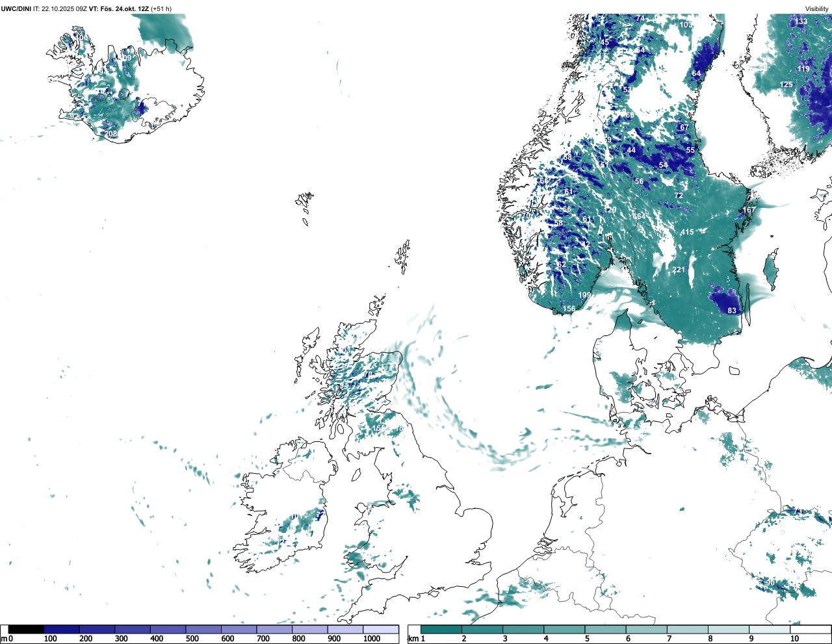Click the 10 label on km scale
This screenshot has width=832, height=644.
pyautogui.click(x=794, y=639)
